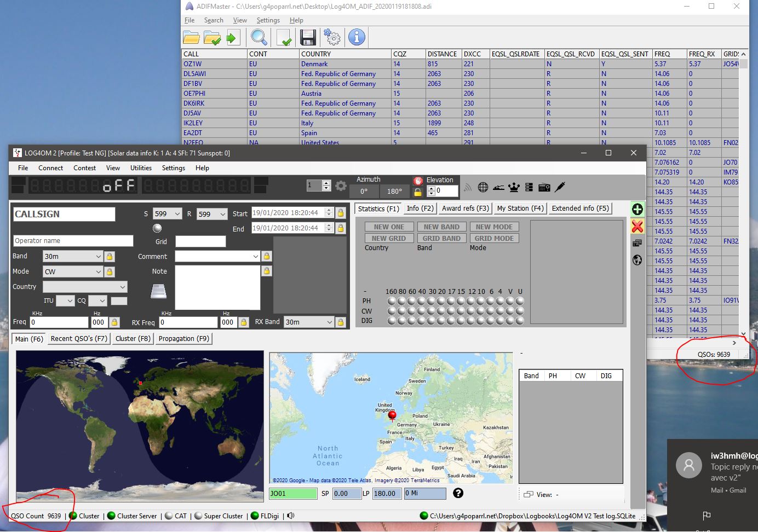Click the crown icon in Log4OM toolbar
The image size is (758, 532).
pos(514,187)
